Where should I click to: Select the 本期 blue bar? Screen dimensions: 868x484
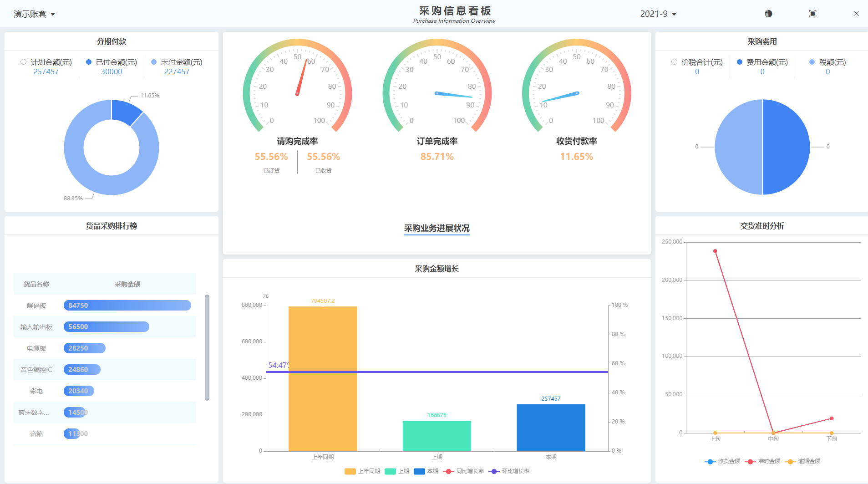(551, 428)
